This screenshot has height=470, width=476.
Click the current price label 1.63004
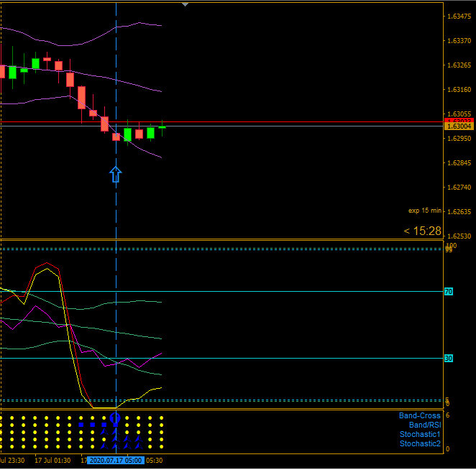(459, 126)
